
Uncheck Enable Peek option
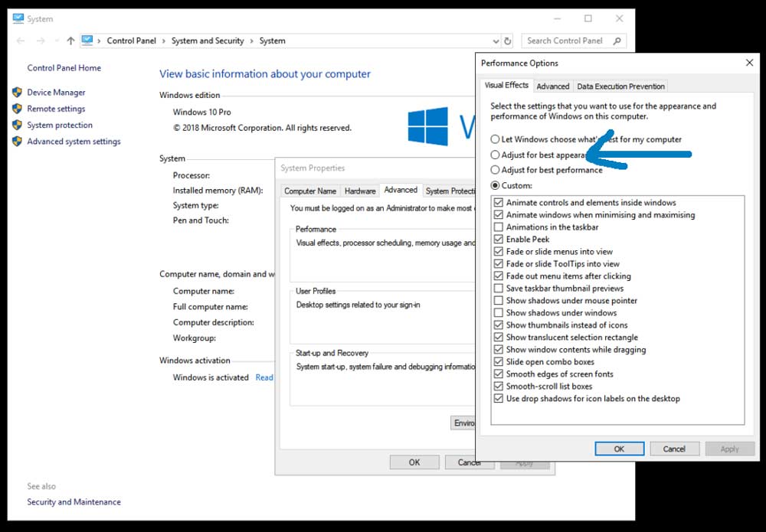coord(499,240)
